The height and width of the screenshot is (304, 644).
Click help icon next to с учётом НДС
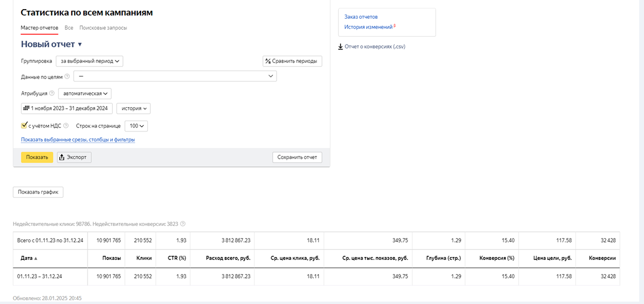[66, 126]
